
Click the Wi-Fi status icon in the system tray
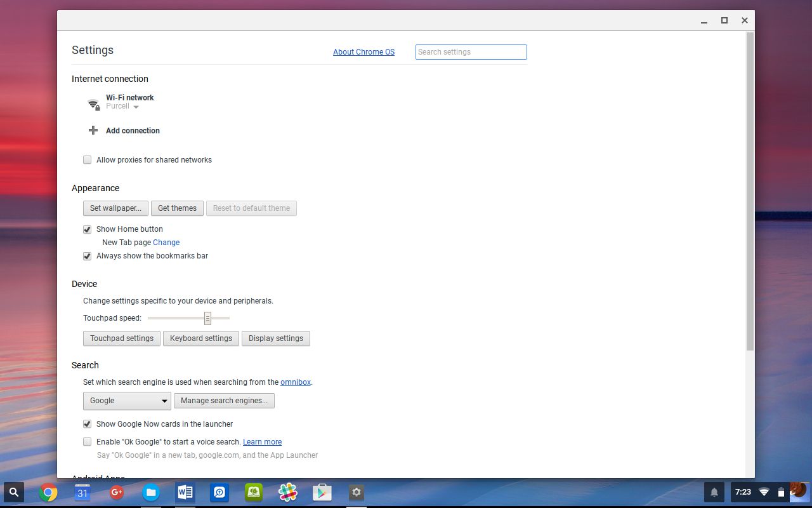coord(764,492)
